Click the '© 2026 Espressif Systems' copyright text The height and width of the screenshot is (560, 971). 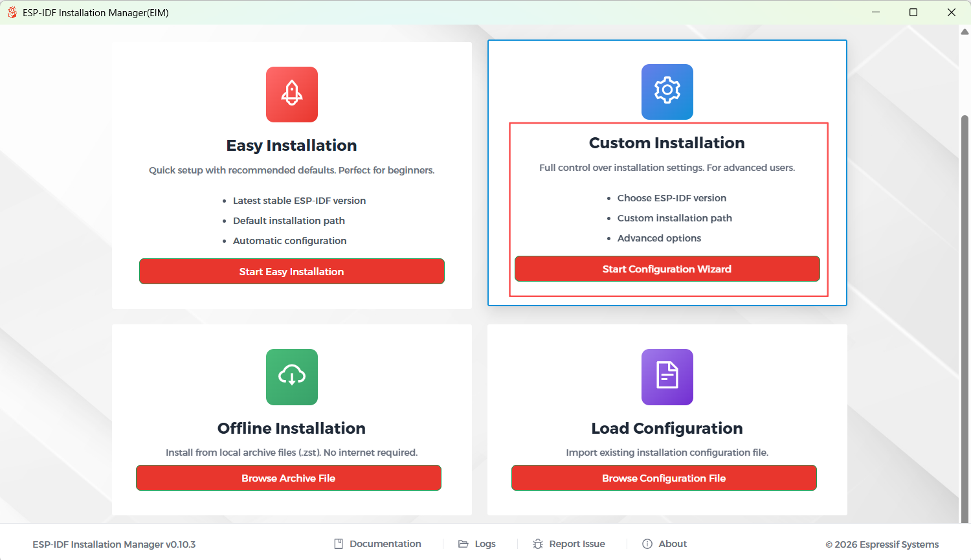point(882,544)
